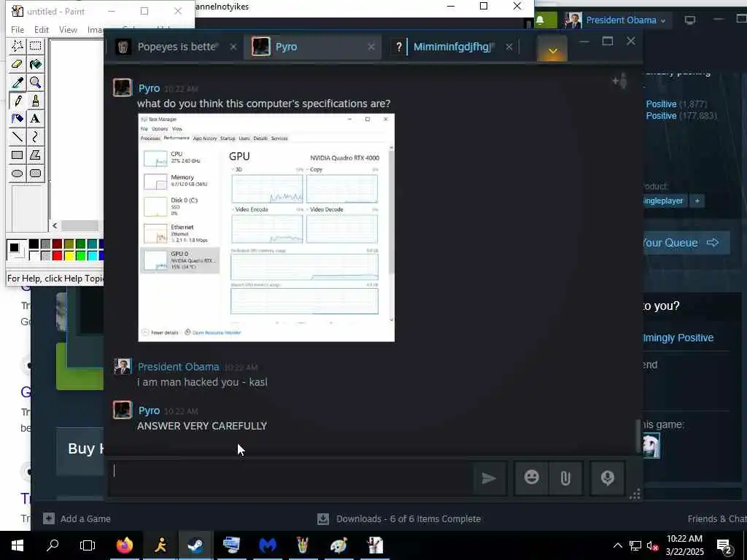
Task: Show hidden system tray icons
Action: (617, 545)
